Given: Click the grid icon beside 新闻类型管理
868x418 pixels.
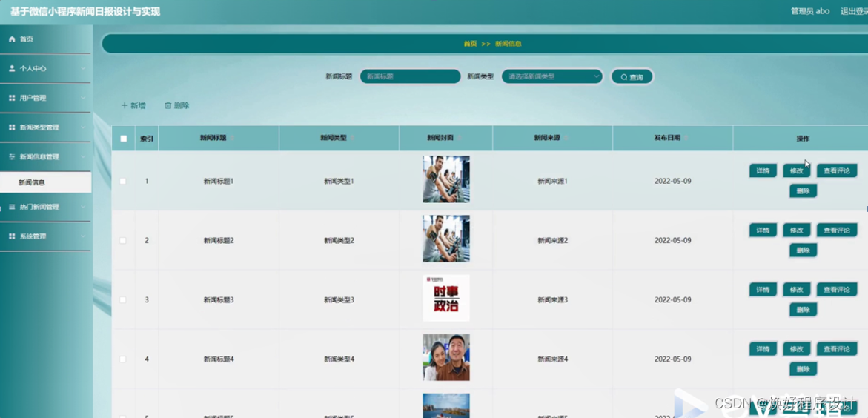Looking at the screenshot, I should click(12, 127).
